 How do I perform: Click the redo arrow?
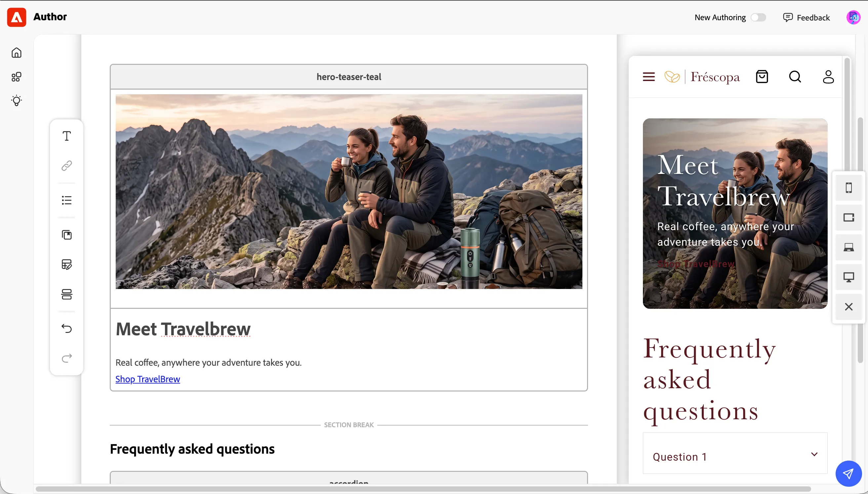pos(67,358)
